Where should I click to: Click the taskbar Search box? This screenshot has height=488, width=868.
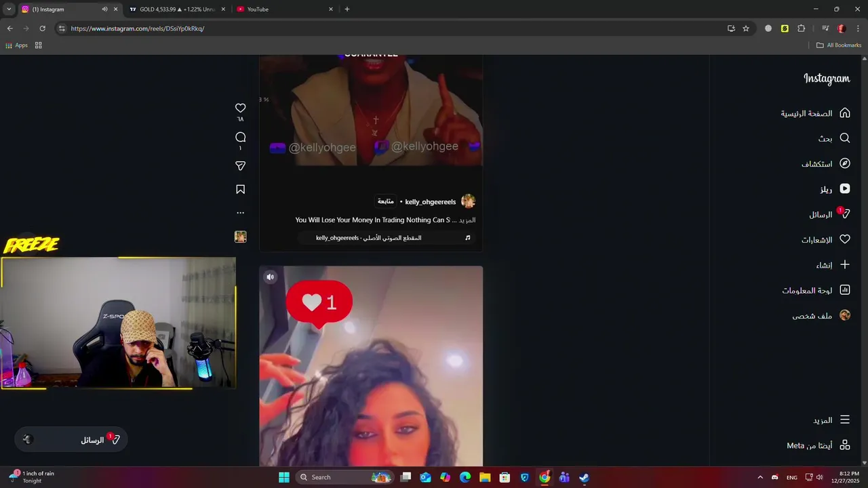[346, 477]
